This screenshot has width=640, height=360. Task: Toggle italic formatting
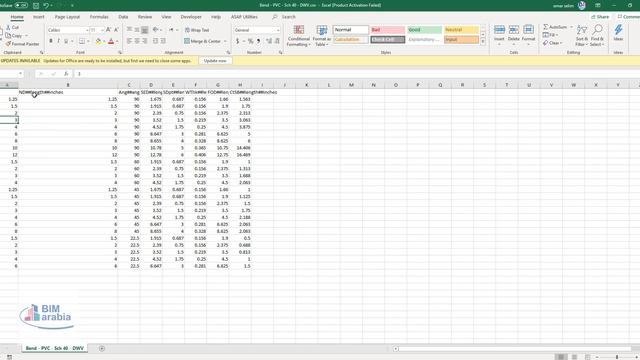[x=58, y=41]
